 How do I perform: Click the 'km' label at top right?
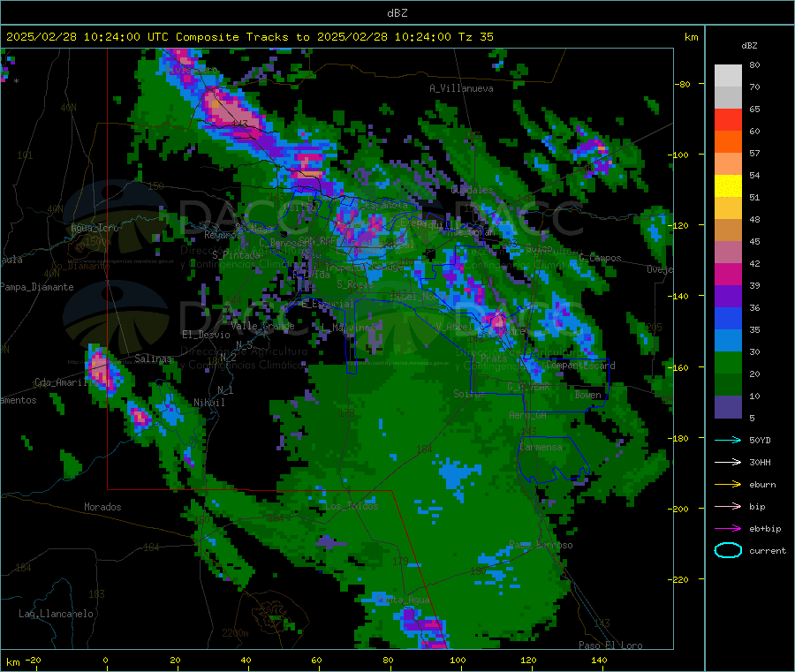point(691,37)
